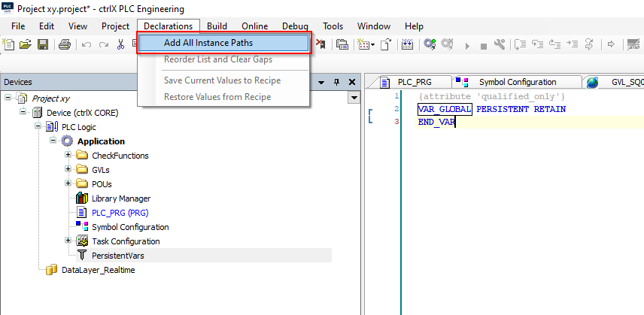Switch to the GVL_SQ editor tab
The image size is (644, 315).
coord(615,82)
